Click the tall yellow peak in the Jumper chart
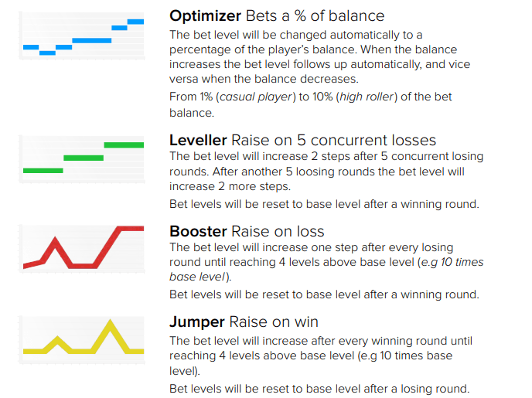The width and height of the screenshot is (532, 398). tap(110, 325)
